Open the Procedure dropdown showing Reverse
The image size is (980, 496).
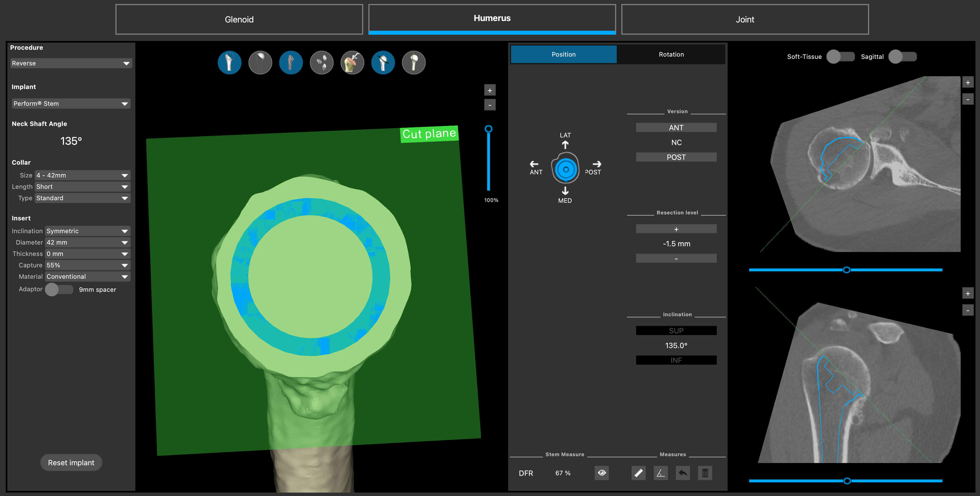(x=71, y=63)
